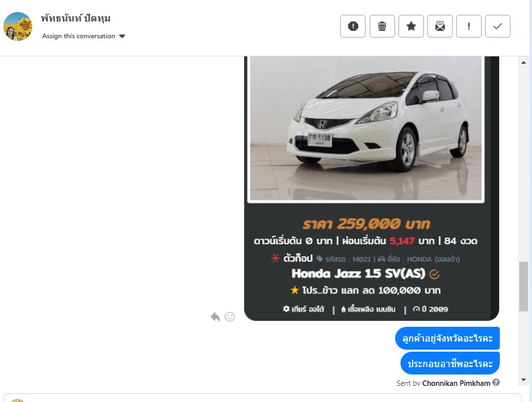Click promo line ลด 100,000 บาท
This screenshot has height=402, width=532.
[x=366, y=291]
